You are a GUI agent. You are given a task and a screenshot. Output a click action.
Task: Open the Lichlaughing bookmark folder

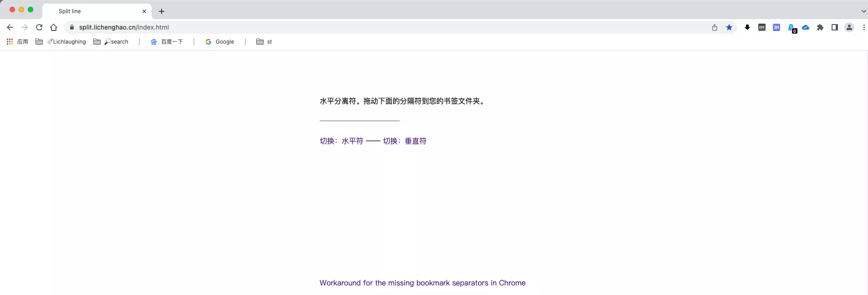coord(61,42)
